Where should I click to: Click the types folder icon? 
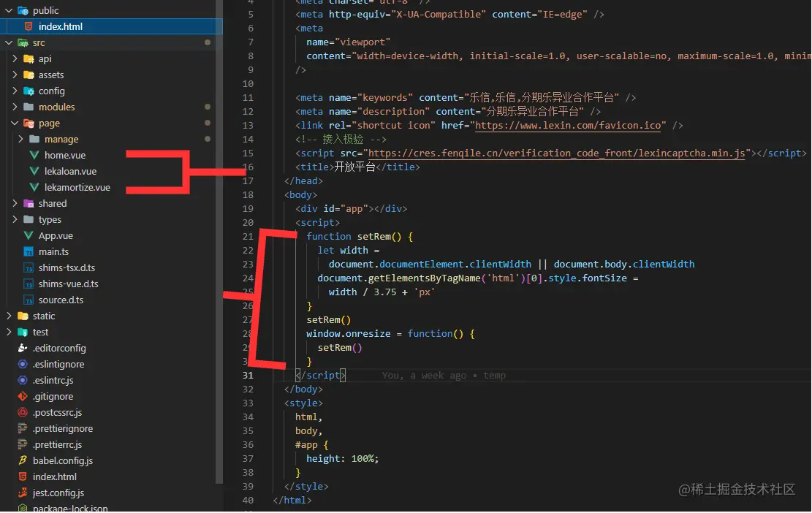pyautogui.click(x=29, y=219)
